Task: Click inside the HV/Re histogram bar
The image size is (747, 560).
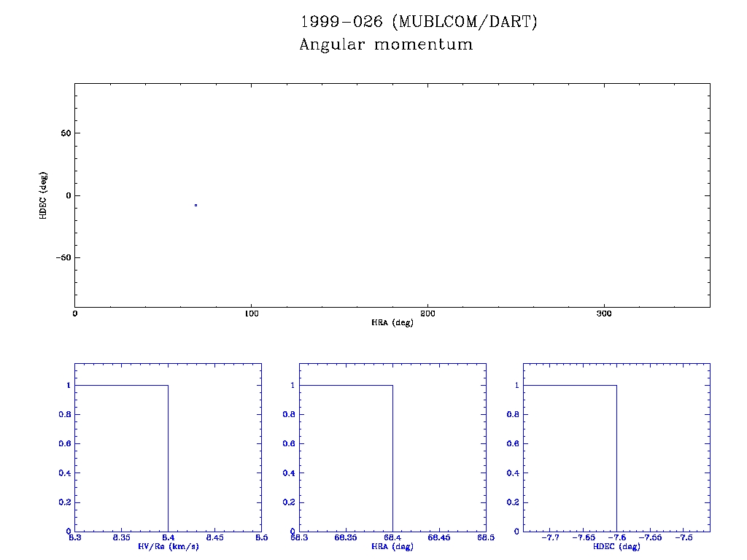Action: (x=121, y=458)
